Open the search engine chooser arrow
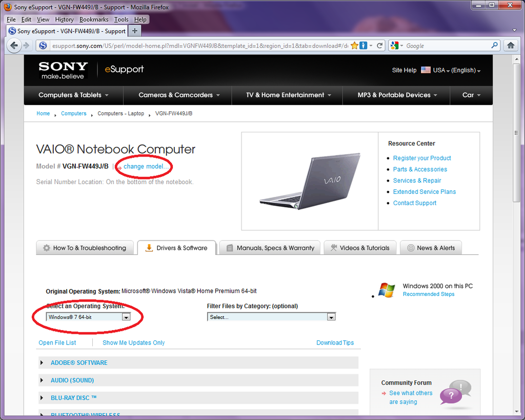The image size is (525, 420). 402,46
